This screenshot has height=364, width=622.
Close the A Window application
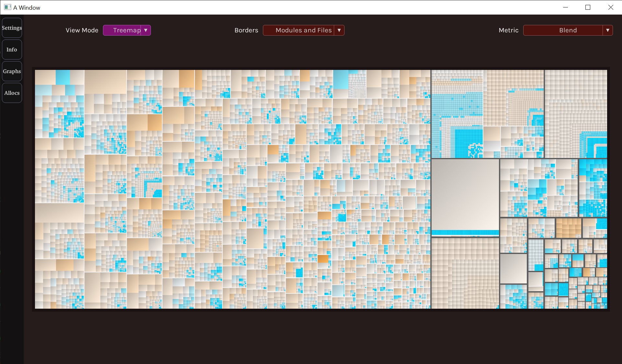[x=611, y=7]
